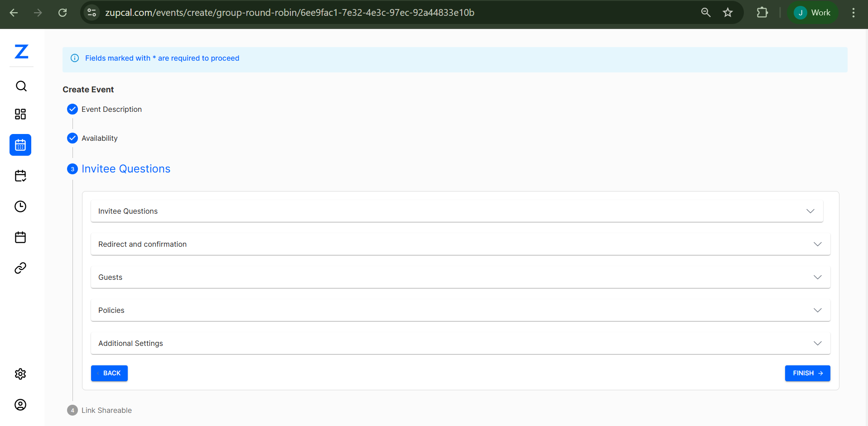Expand the Invitee Questions accordion

[457, 211]
